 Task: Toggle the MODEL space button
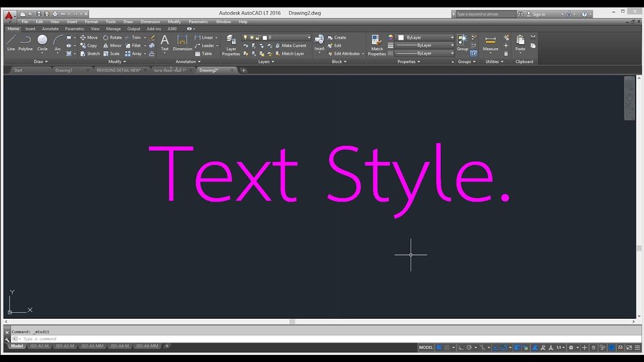pos(426,347)
